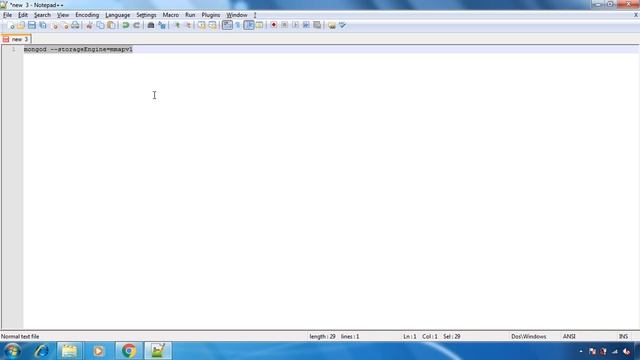Click 'Sel : 29' status bar entry

[452, 337]
